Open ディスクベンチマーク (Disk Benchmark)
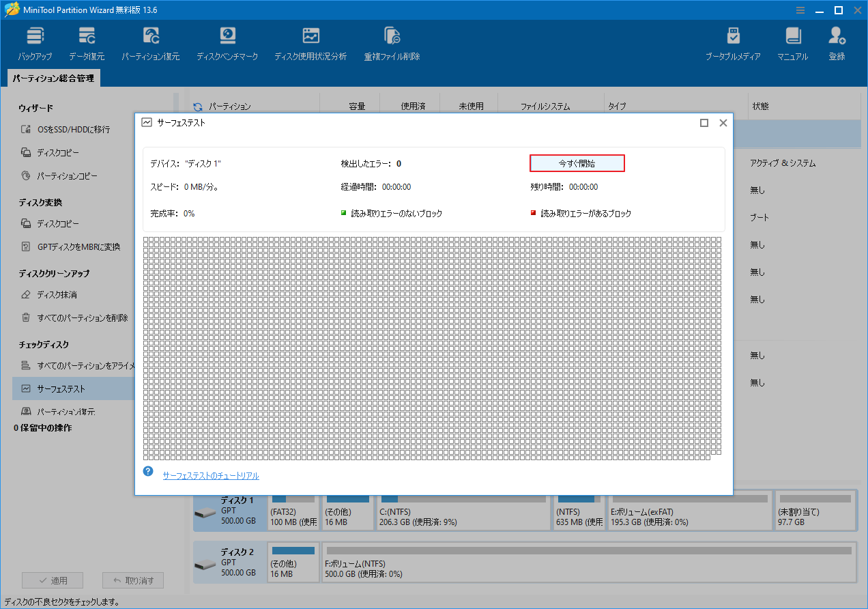The height and width of the screenshot is (609, 868). pos(227,42)
